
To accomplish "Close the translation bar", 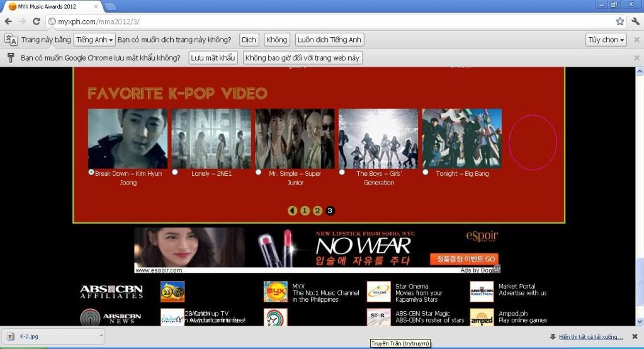I will pos(636,40).
